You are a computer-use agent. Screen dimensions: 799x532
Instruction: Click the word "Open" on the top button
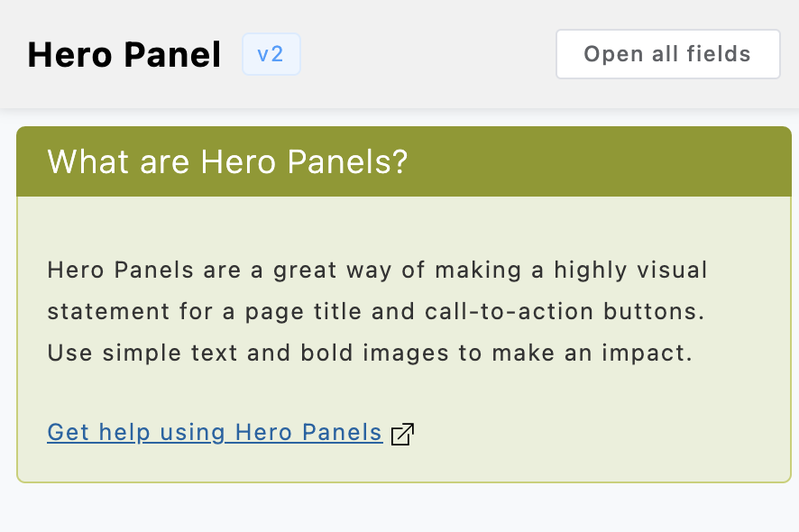[x=612, y=54]
